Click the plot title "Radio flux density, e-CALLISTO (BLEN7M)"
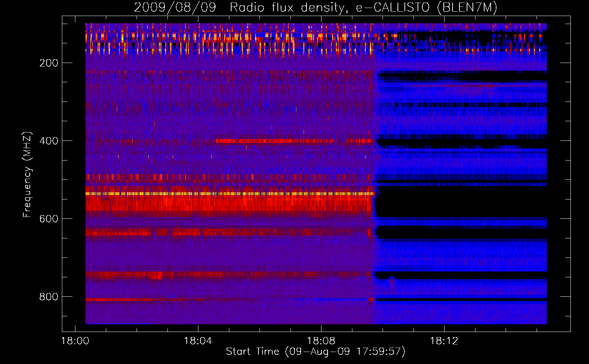 click(x=364, y=7)
